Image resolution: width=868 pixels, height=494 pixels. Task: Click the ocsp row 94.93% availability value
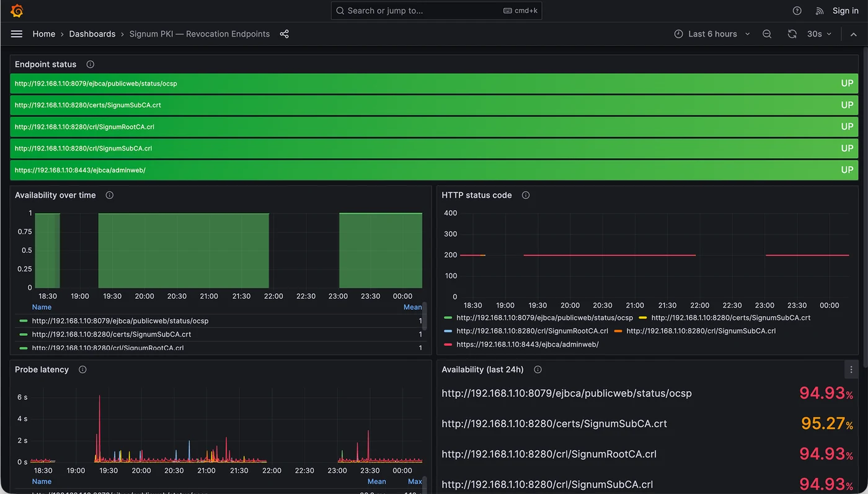(x=826, y=393)
